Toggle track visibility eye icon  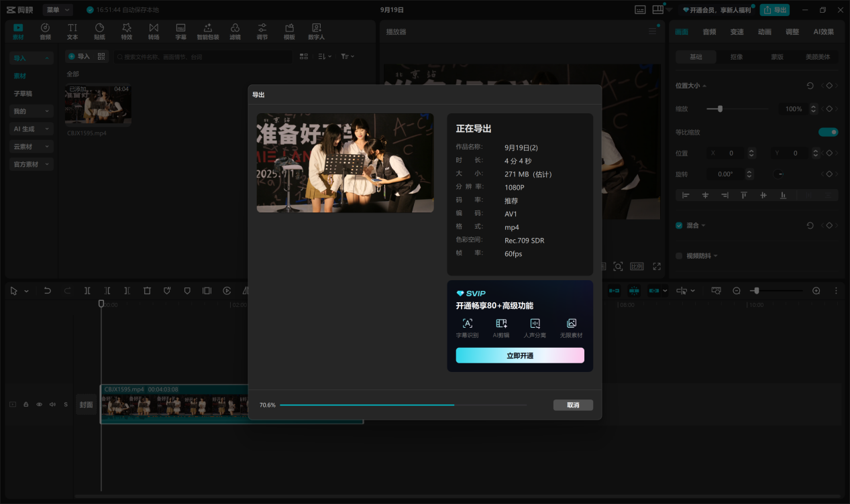[39, 405]
